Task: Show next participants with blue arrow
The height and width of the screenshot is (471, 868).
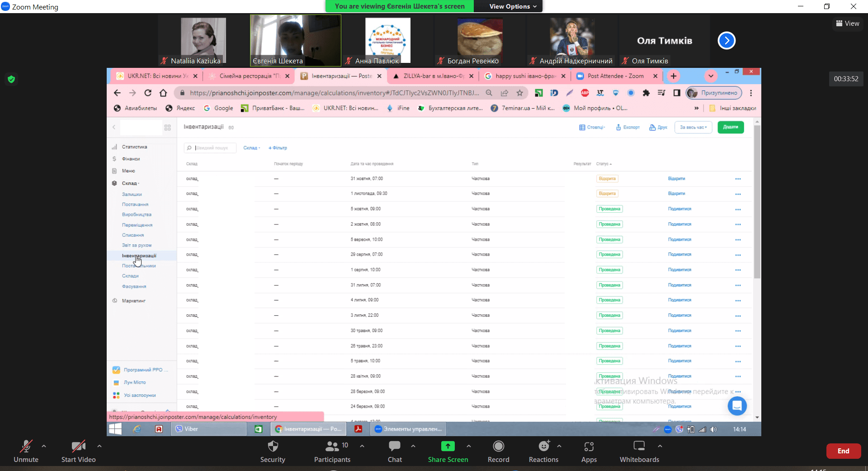Action: 726,41
